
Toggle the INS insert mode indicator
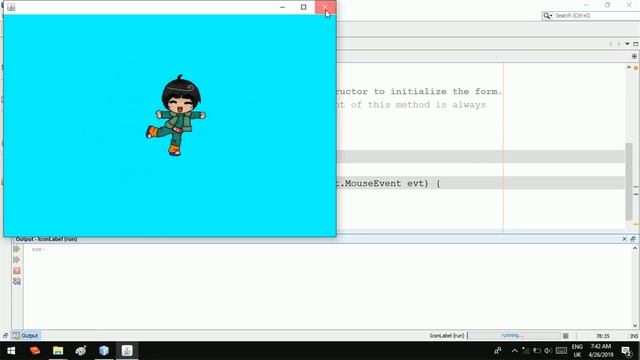point(634,336)
